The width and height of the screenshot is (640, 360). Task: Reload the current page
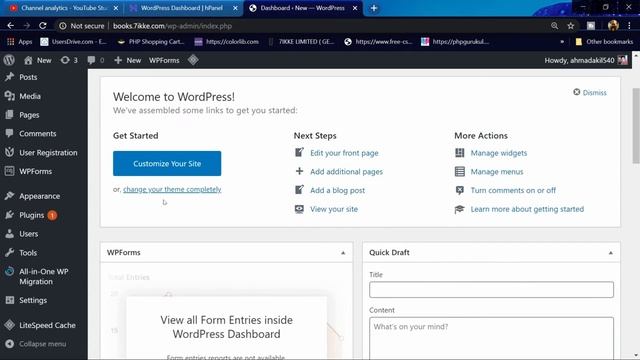pos(42,26)
